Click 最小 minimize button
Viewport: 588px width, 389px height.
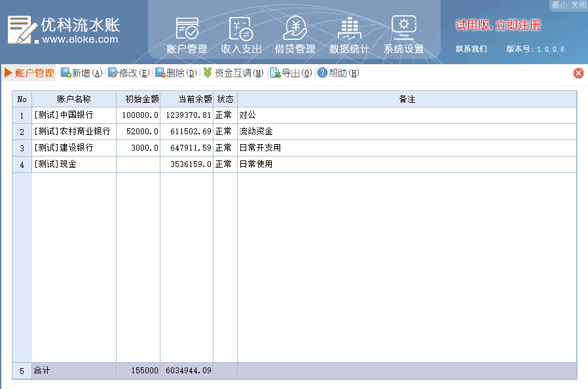point(559,5)
